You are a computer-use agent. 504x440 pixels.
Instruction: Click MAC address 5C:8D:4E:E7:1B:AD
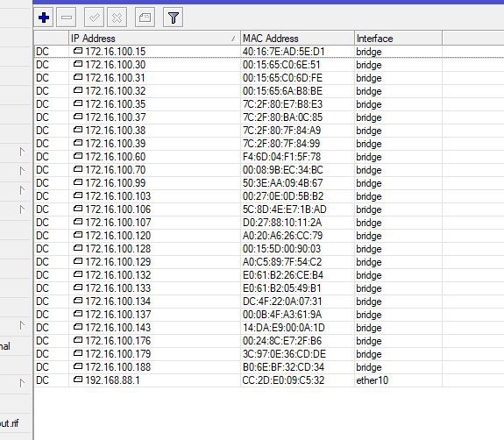[x=285, y=209]
